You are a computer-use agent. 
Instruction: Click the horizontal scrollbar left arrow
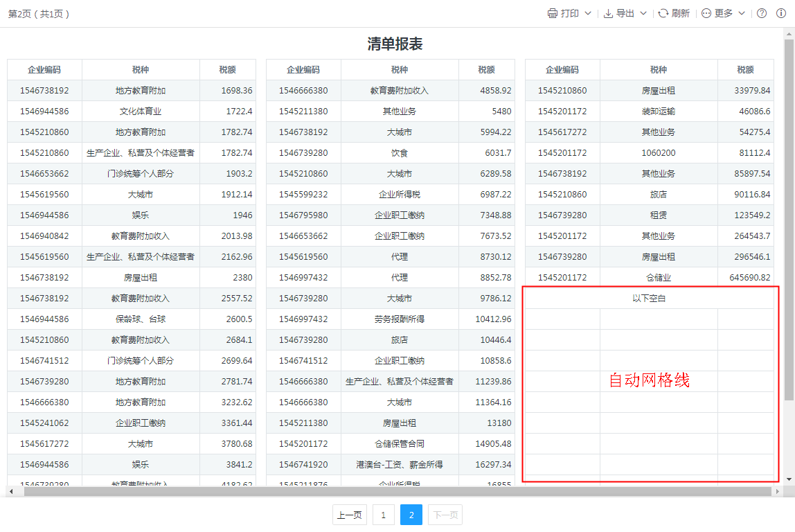point(10,491)
